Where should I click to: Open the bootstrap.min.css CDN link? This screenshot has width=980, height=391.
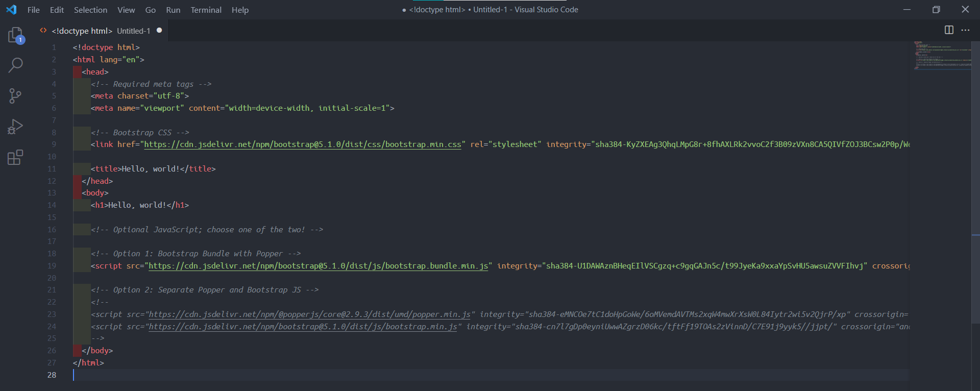click(302, 144)
